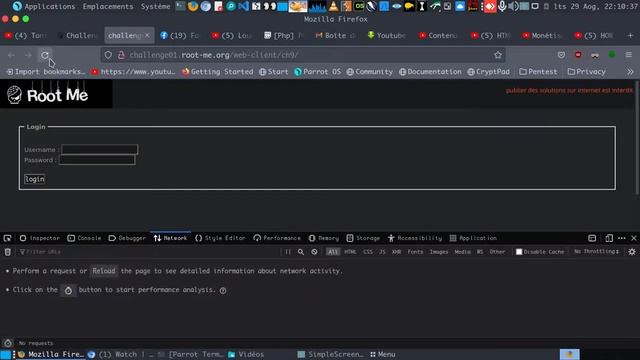Image resolution: width=640 pixels, height=360 pixels.
Task: Open the Performance panel
Action: (x=277, y=238)
